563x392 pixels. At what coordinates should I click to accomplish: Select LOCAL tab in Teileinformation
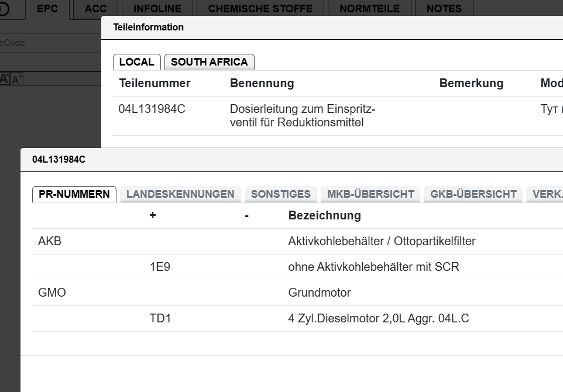click(136, 62)
